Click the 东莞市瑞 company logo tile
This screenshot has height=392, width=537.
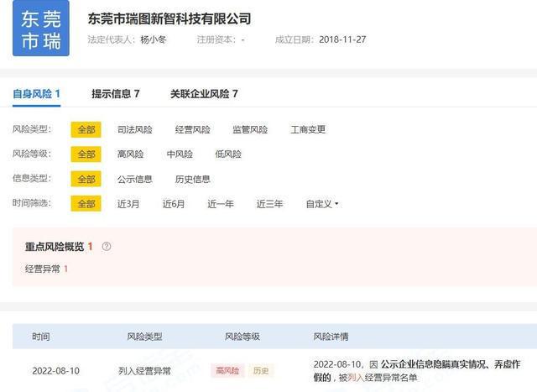pos(41,29)
